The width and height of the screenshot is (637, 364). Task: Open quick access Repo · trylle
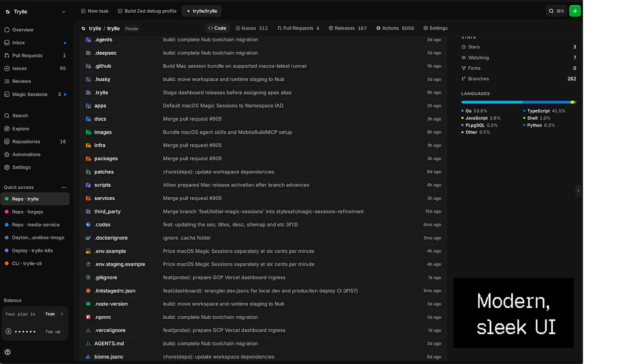click(x=35, y=199)
